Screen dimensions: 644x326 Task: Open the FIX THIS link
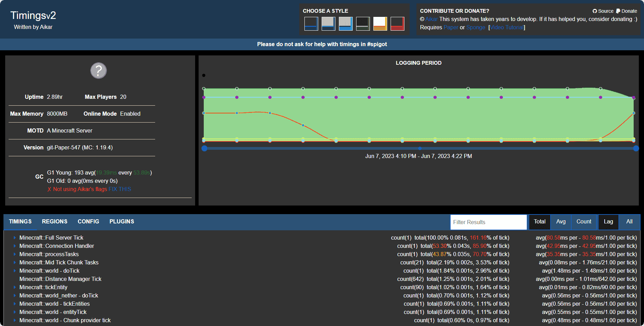coord(120,189)
